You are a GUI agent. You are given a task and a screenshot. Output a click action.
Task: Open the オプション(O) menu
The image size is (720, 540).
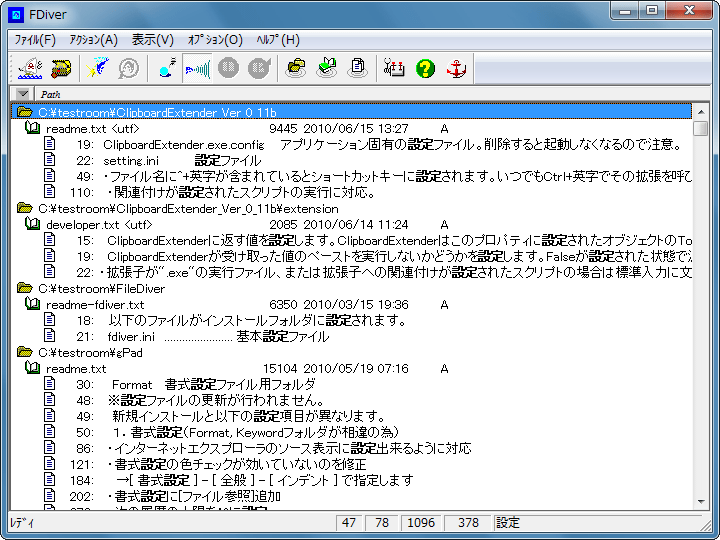(215, 40)
